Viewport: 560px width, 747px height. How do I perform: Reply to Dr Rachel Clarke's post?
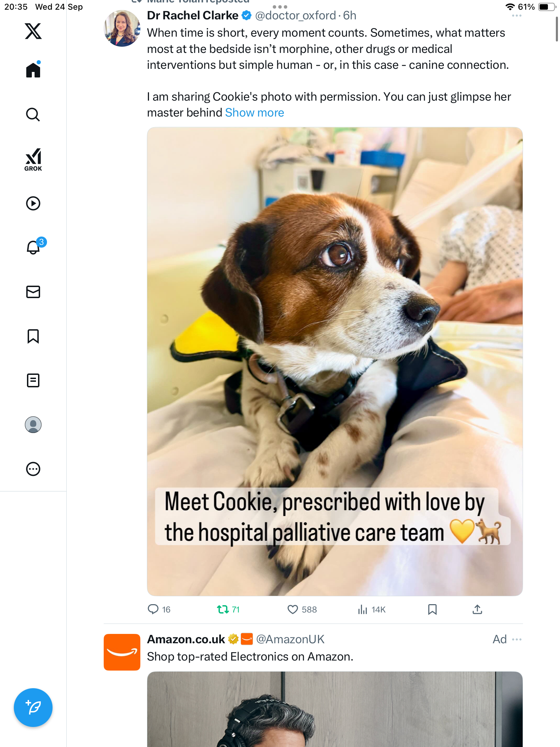pyautogui.click(x=153, y=609)
